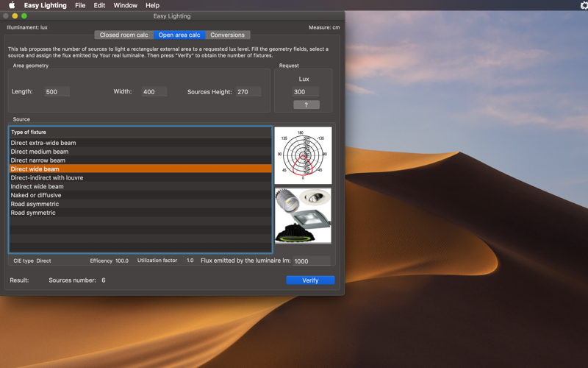Image resolution: width=588 pixels, height=368 pixels.
Task: Select Direct-indirect with louvre row
Action: (140, 177)
